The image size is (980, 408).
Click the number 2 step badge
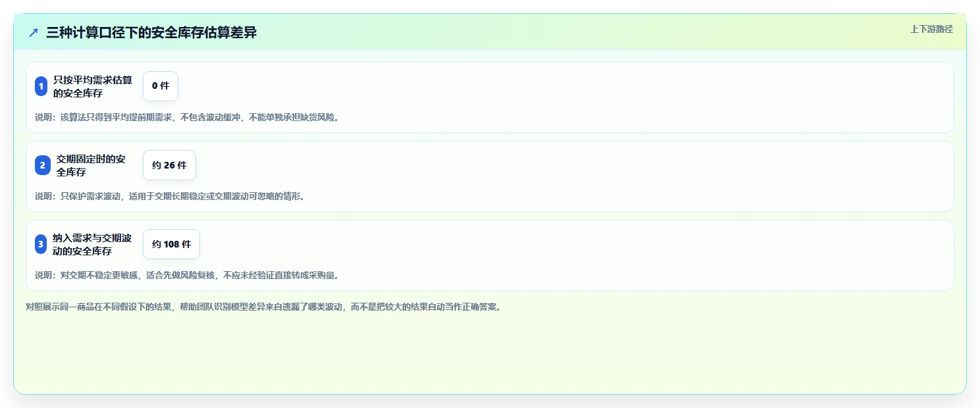[x=43, y=165]
